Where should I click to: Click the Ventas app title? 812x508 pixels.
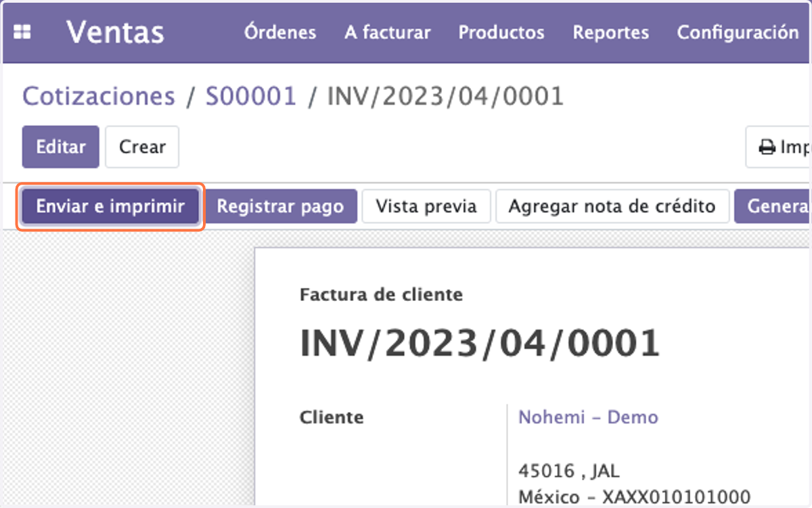coord(115,32)
